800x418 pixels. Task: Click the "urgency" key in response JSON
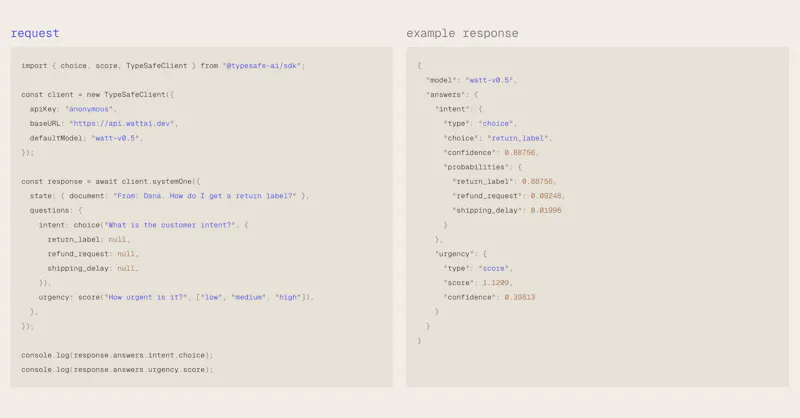[x=455, y=254]
